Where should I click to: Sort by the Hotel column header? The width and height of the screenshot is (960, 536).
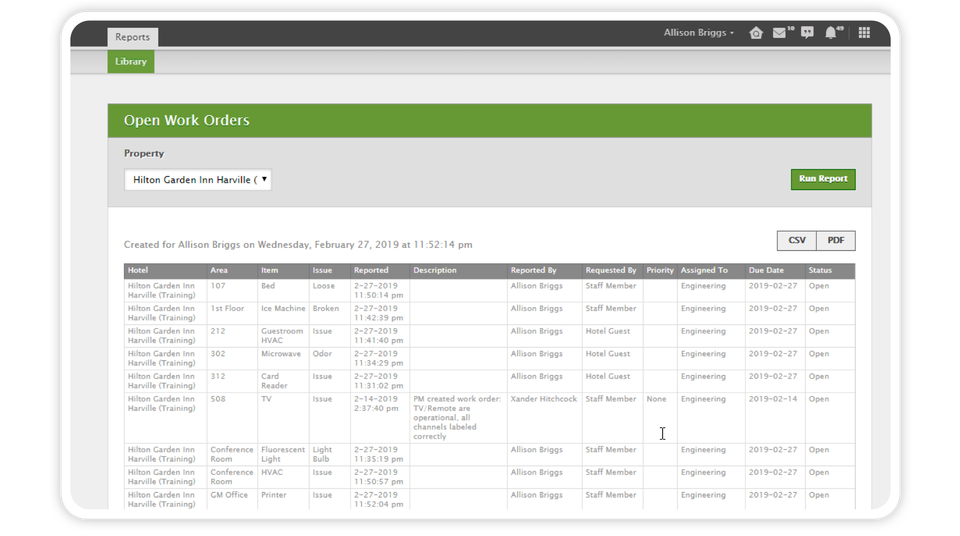[x=139, y=271]
